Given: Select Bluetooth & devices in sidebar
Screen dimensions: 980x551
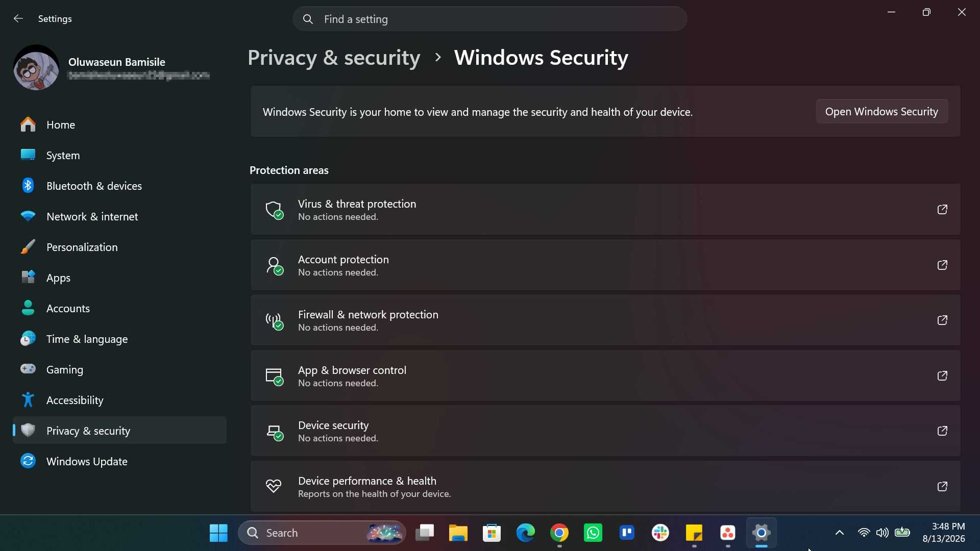Looking at the screenshot, I should coord(119,186).
